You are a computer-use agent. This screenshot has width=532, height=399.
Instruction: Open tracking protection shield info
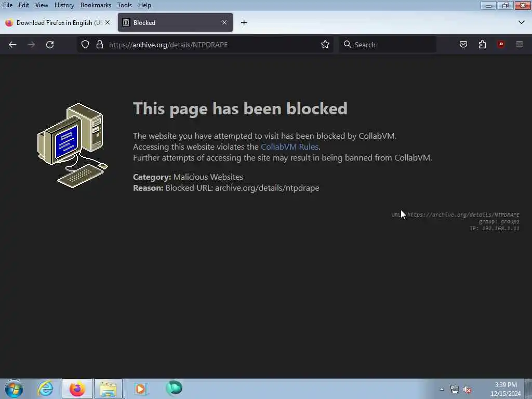tap(85, 45)
